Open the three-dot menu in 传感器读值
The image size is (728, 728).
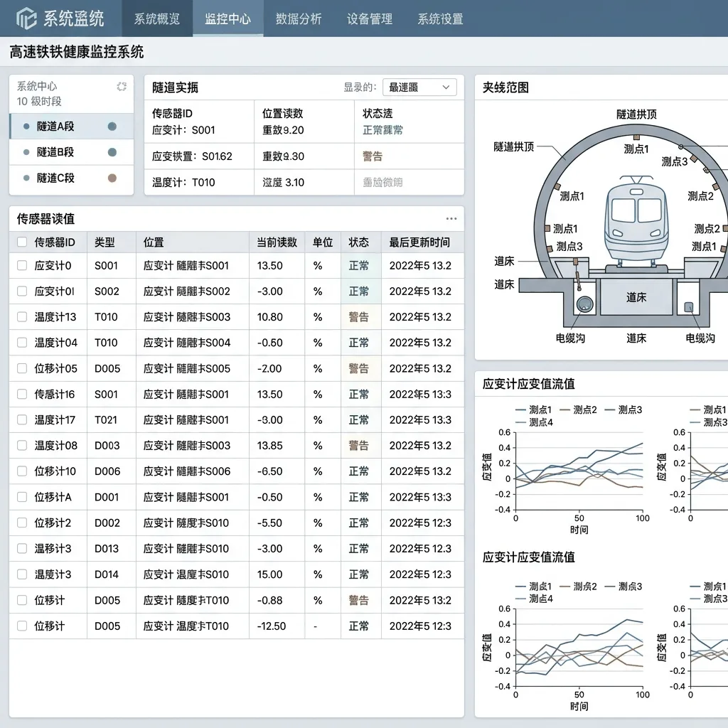pos(451,218)
